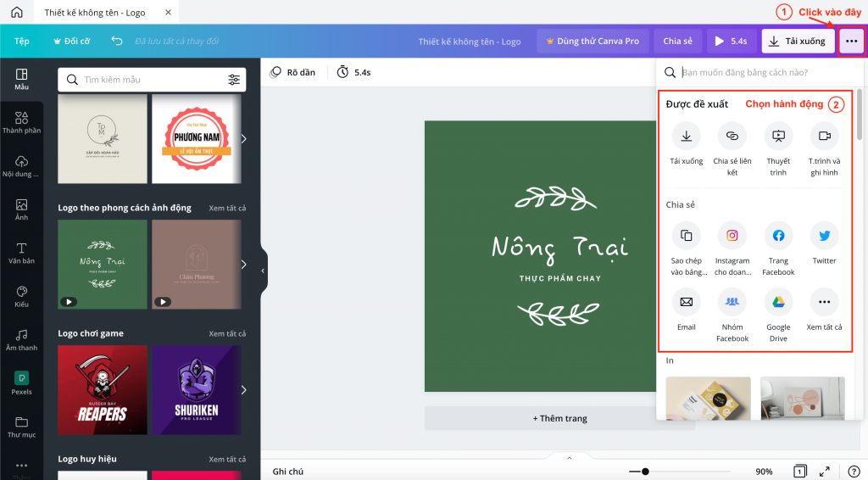Save to Google Drive icon
This screenshot has width=868, height=480.
pos(778,302)
